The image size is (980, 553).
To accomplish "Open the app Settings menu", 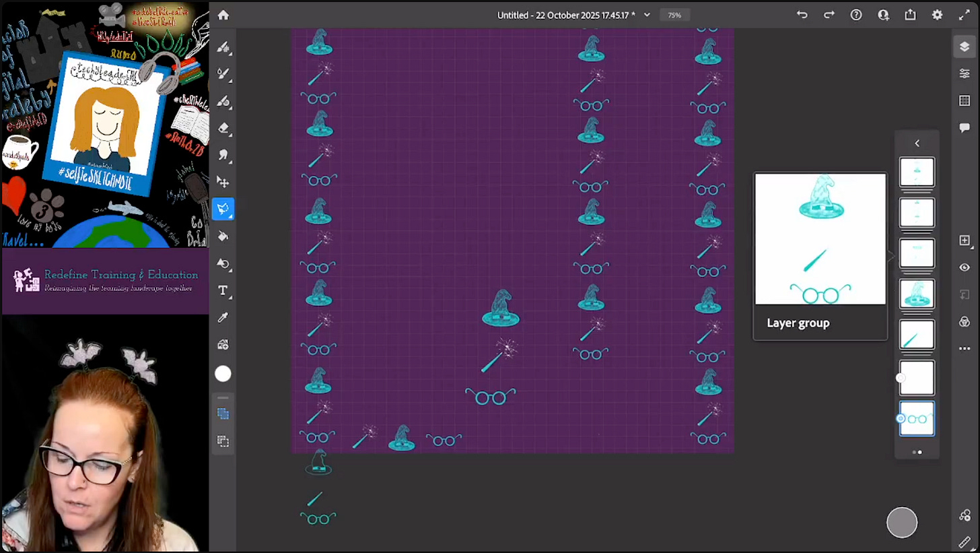I will 938,15.
